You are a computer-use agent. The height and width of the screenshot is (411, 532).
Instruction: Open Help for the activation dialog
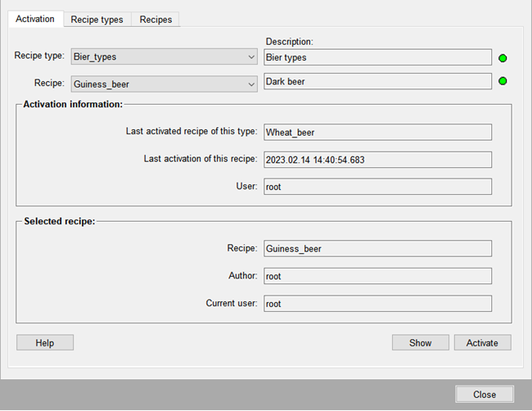(45, 343)
